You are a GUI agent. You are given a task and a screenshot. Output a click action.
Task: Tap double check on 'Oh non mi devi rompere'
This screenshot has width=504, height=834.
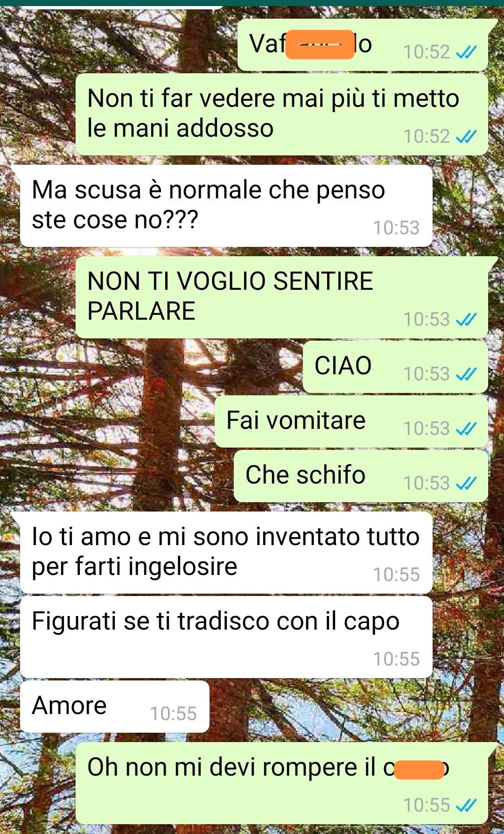coord(466,805)
